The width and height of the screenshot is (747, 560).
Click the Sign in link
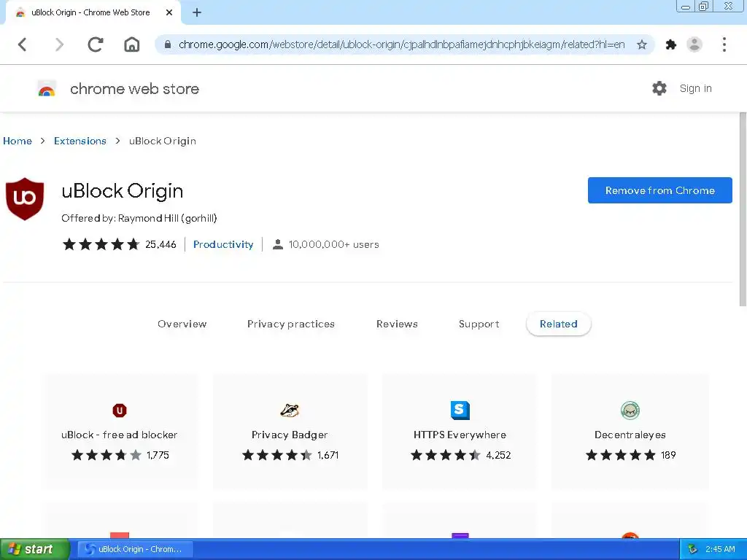coord(695,88)
